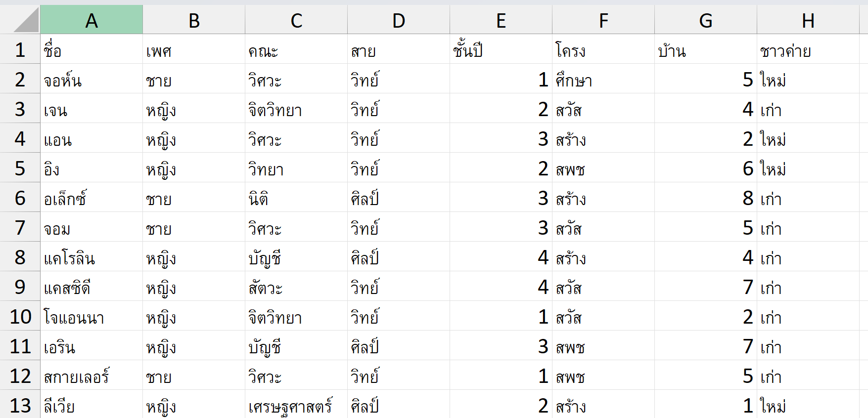
Task: Select column F header
Action: 603,20
